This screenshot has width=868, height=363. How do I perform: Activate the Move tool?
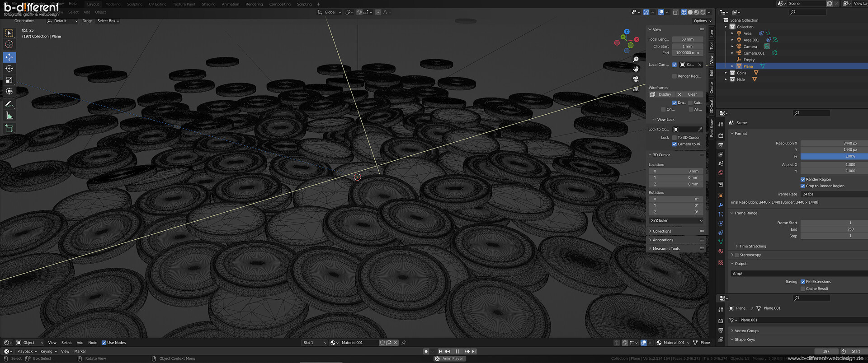point(9,57)
